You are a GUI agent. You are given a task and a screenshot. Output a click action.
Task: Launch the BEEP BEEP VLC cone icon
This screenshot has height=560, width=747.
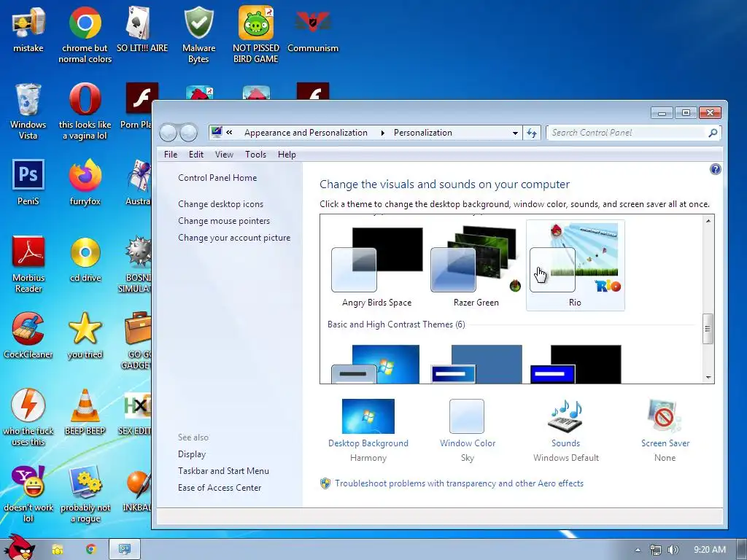tap(85, 411)
